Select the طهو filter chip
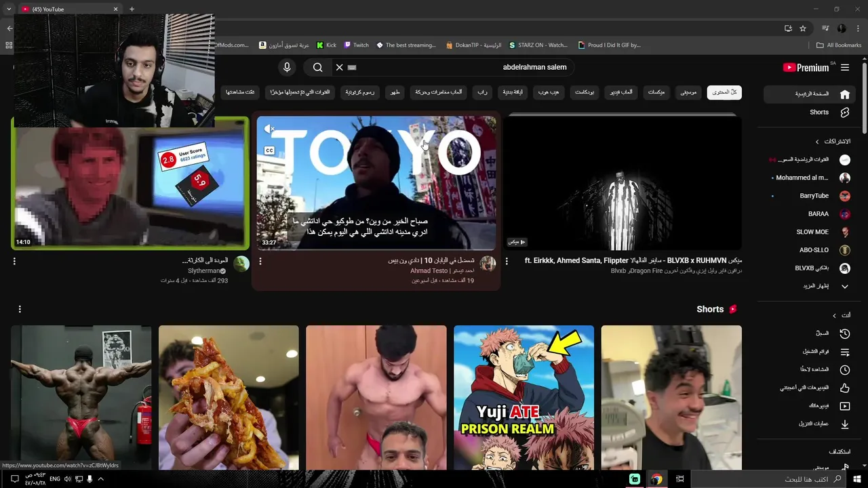The width and height of the screenshot is (868, 488). point(394,92)
